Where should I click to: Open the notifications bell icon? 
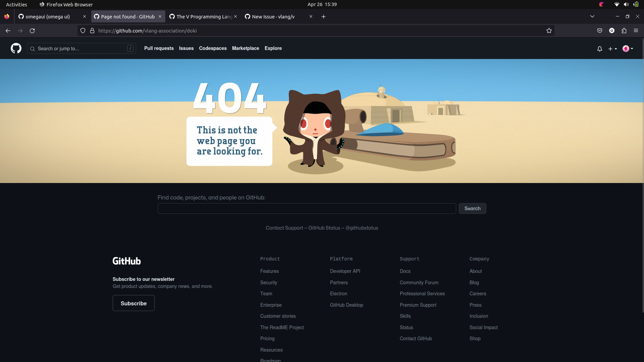[x=599, y=49]
